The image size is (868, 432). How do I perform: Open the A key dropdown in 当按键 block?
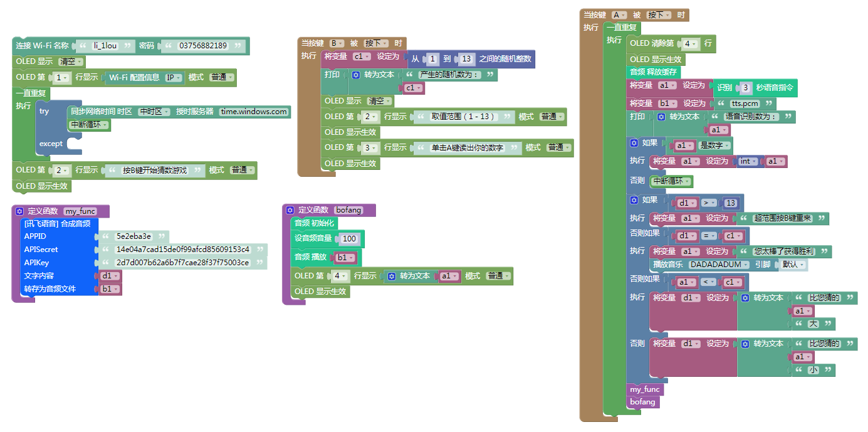click(x=619, y=15)
